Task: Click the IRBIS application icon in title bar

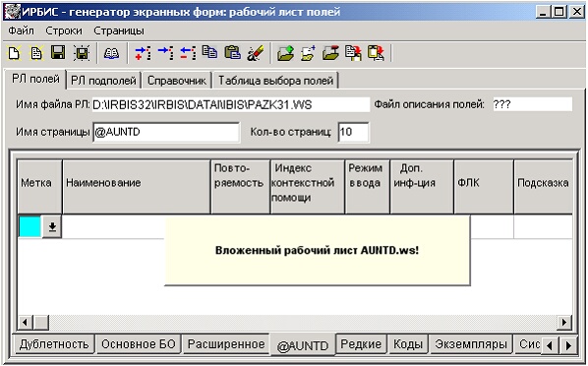Action: click(12, 12)
